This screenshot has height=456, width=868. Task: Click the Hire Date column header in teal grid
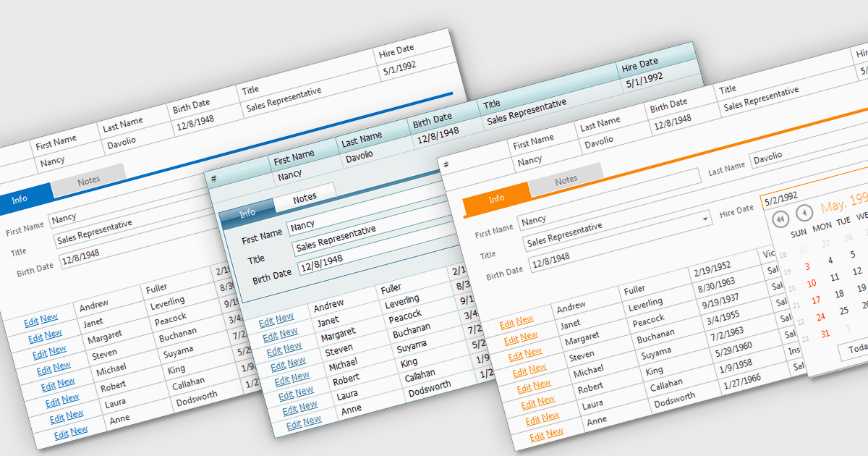tap(639, 64)
